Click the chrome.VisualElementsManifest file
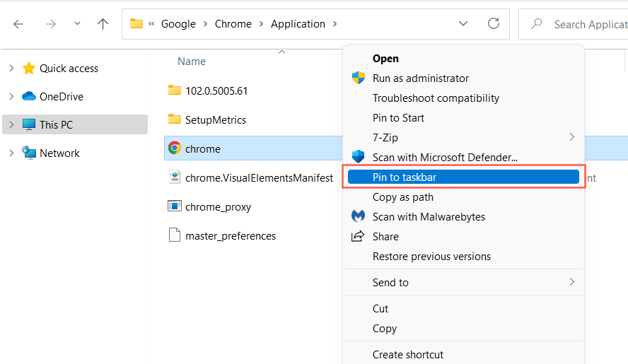The height and width of the screenshot is (364, 628). 258,177
